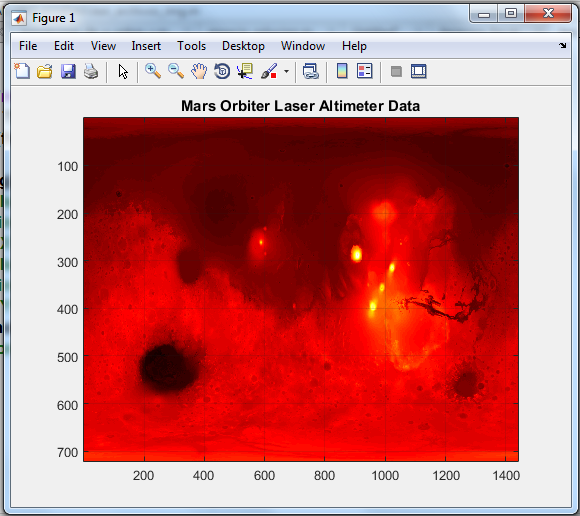Screen dimensions: 580x516
Task: Open a file with the folder icon
Action: point(45,71)
